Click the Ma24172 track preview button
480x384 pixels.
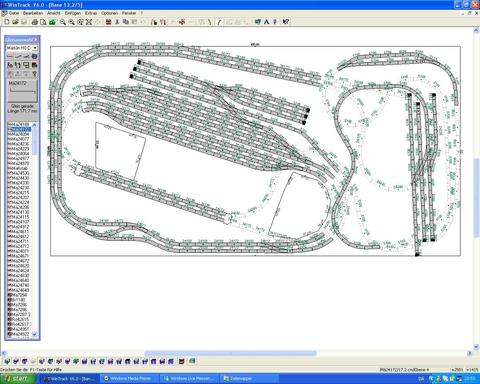(x=22, y=91)
